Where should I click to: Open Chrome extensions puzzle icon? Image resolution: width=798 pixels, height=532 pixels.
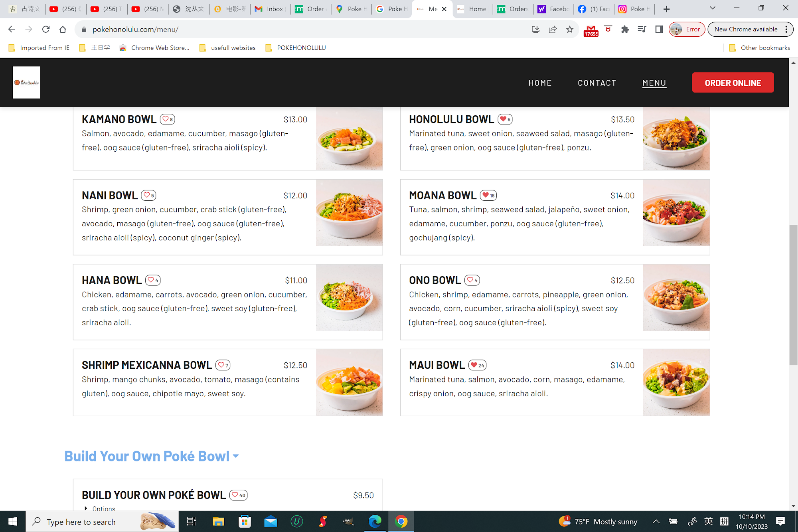[625, 29]
